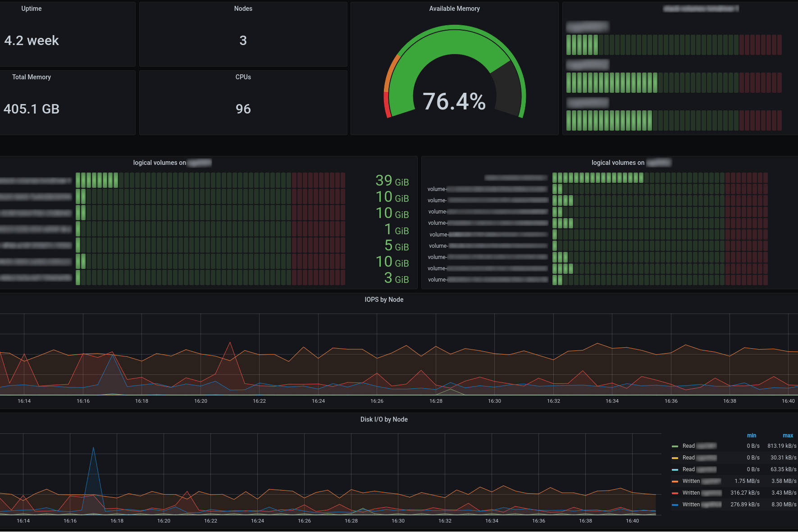Click the 1 GiB volume value

point(397,229)
